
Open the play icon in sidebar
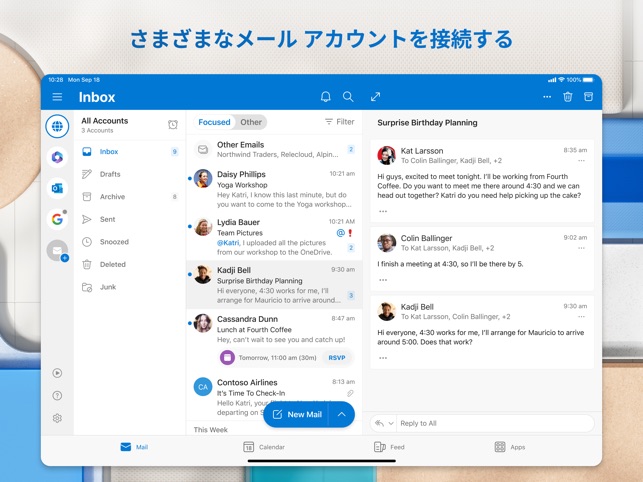coord(57,373)
